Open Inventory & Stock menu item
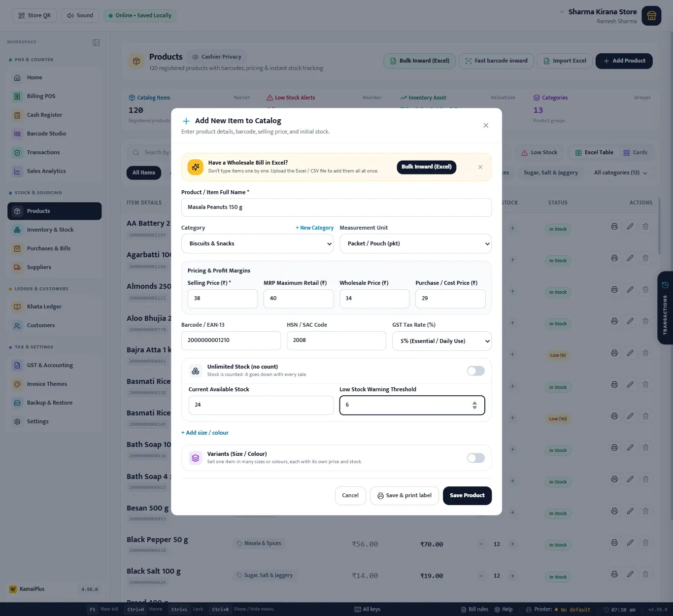Image resolution: width=673 pixels, height=616 pixels. click(x=54, y=230)
